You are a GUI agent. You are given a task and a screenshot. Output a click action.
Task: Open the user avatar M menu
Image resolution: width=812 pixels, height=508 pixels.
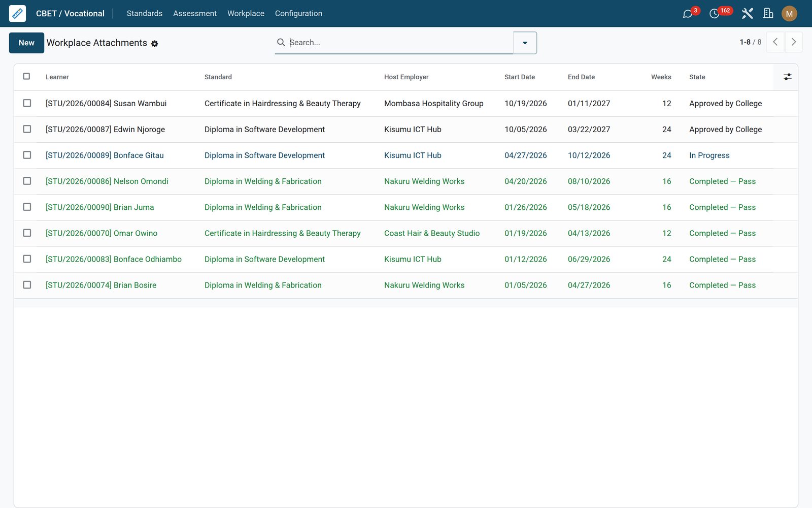[789, 14]
